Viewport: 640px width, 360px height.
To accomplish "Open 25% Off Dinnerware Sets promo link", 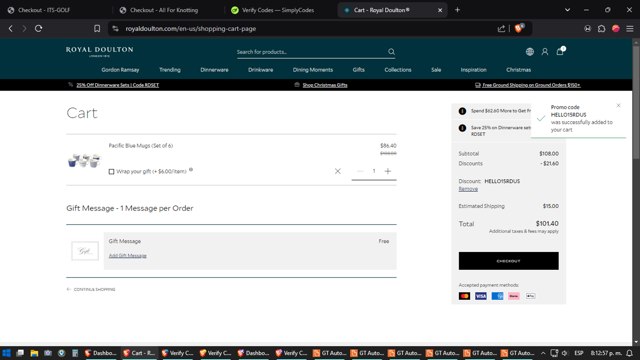I will coord(118,85).
